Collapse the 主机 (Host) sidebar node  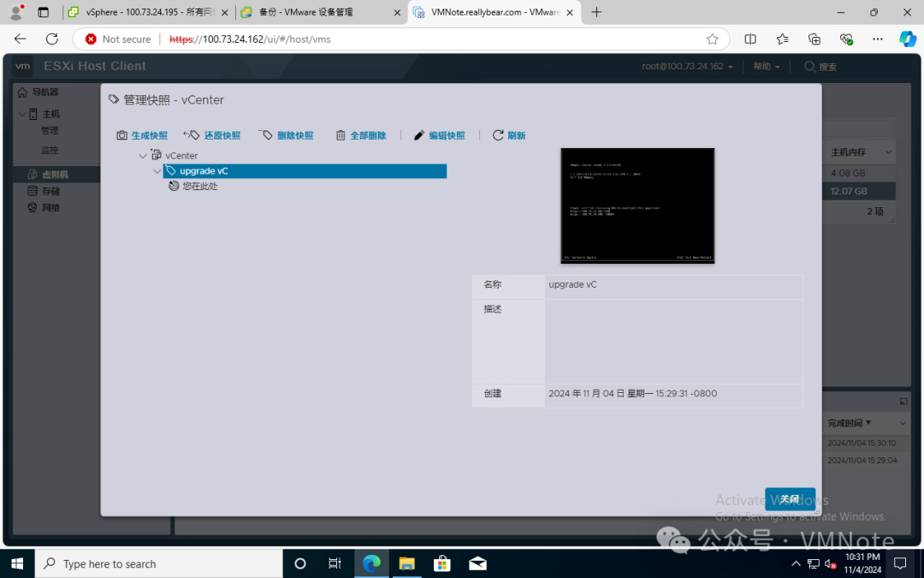click(21, 114)
